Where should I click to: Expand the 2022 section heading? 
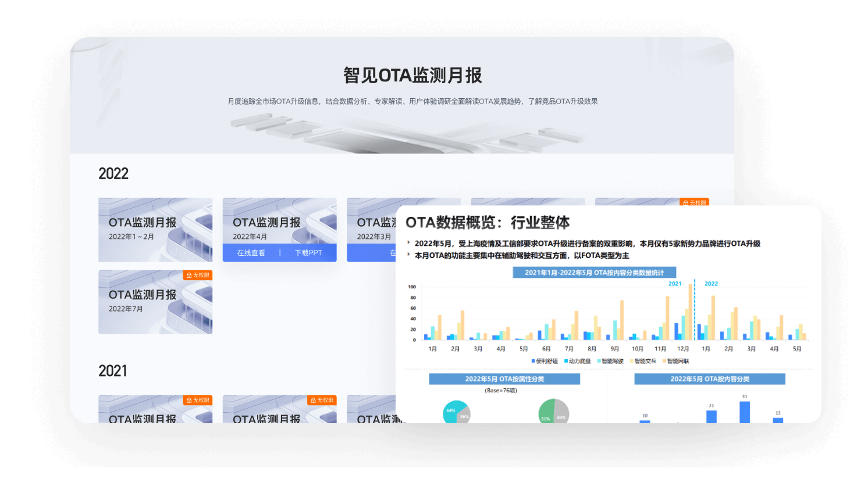pyautogui.click(x=114, y=173)
